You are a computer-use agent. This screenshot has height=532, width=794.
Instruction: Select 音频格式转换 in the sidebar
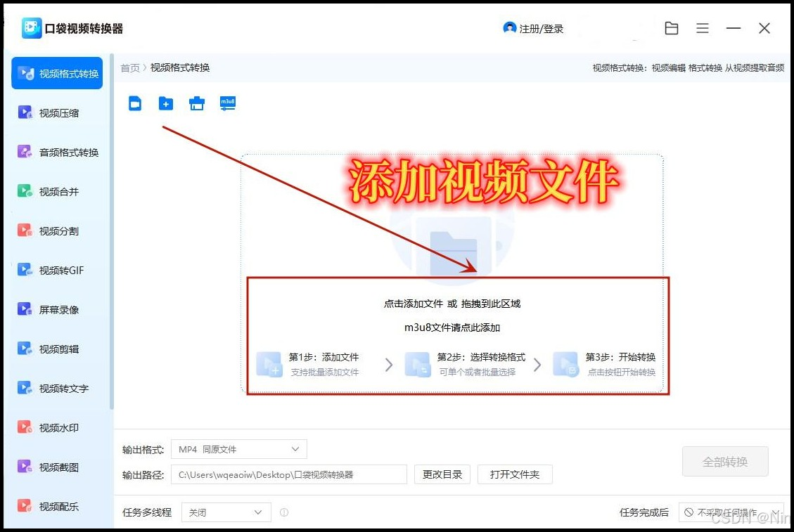pyautogui.click(x=57, y=153)
